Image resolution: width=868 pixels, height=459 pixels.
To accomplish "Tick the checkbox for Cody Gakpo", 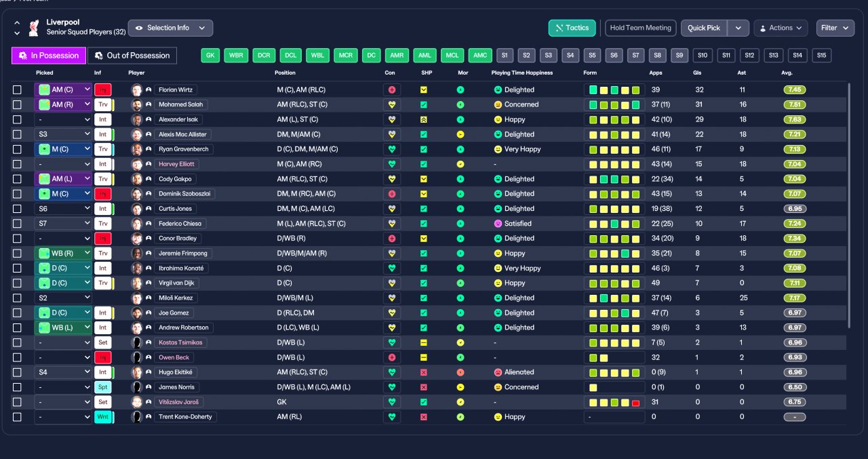I will 17,179.
